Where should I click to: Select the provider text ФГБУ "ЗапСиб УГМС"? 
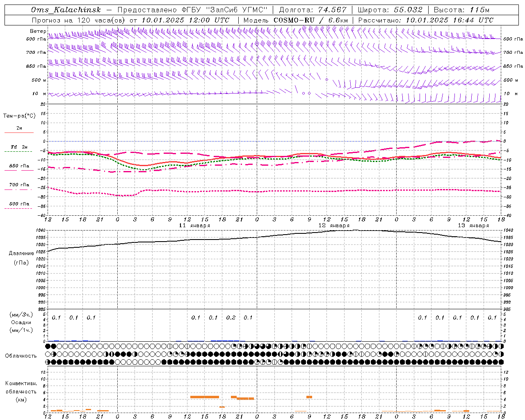pos(225,10)
